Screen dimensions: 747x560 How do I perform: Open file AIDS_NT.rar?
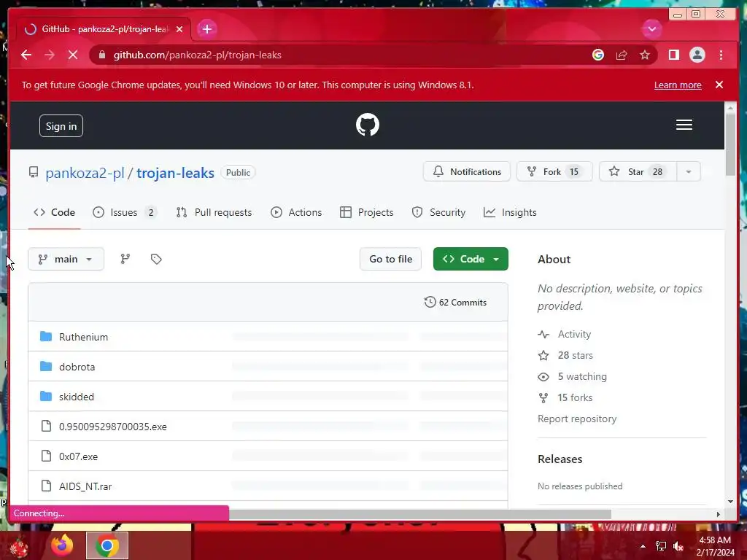point(85,486)
